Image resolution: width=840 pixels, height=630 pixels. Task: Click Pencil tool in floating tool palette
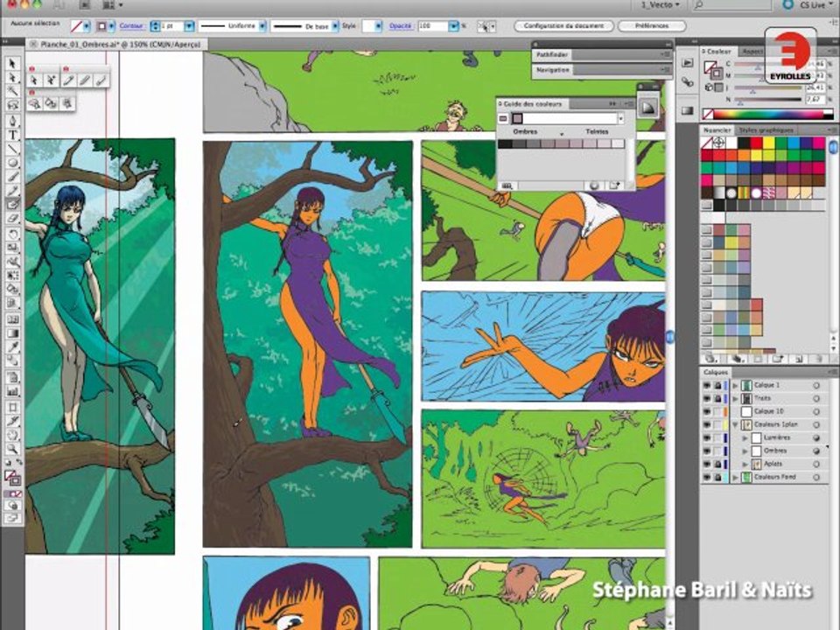click(x=68, y=80)
